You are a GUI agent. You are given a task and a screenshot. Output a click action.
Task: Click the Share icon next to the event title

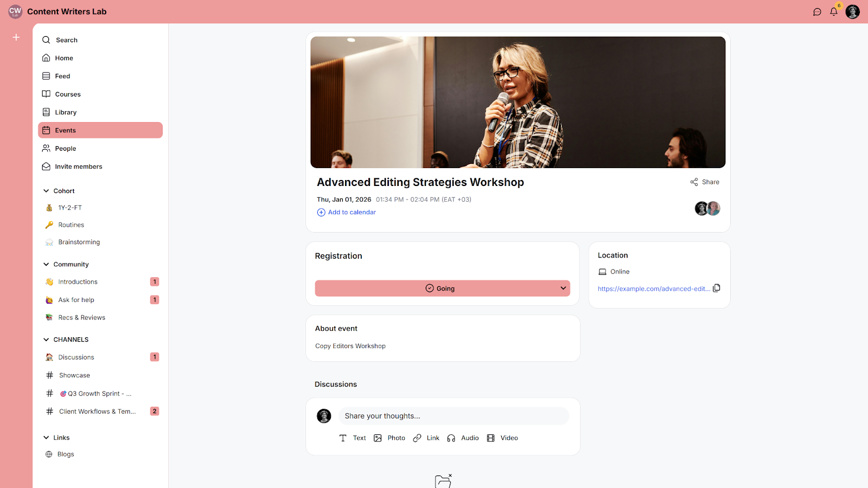click(x=694, y=182)
